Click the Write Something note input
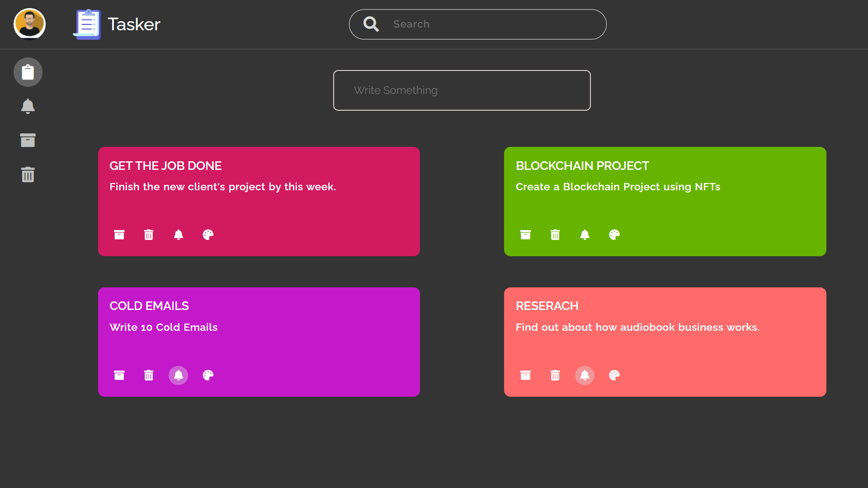 [462, 90]
